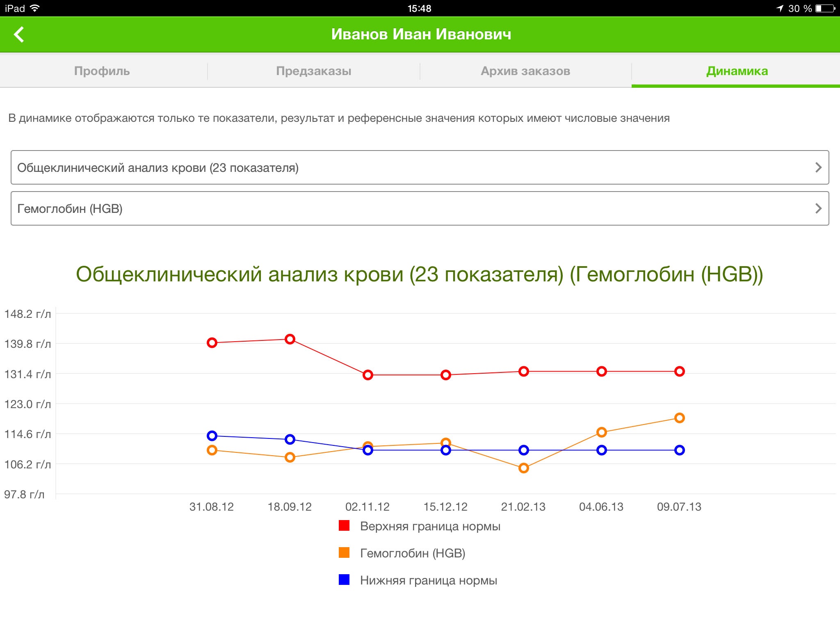Click orange swatch for Гемоглобин (HGB) legend

coord(344,552)
